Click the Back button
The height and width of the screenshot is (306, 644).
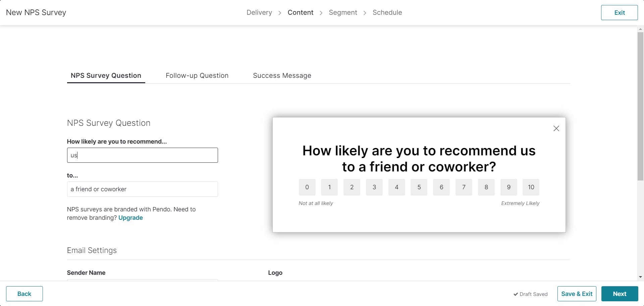pyautogui.click(x=24, y=294)
